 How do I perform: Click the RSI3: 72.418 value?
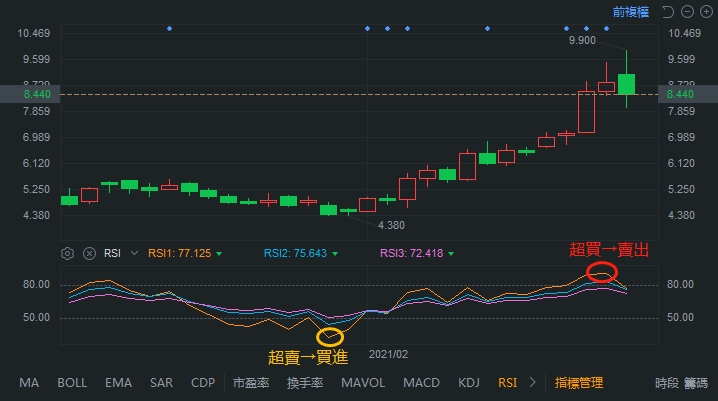[x=412, y=253]
